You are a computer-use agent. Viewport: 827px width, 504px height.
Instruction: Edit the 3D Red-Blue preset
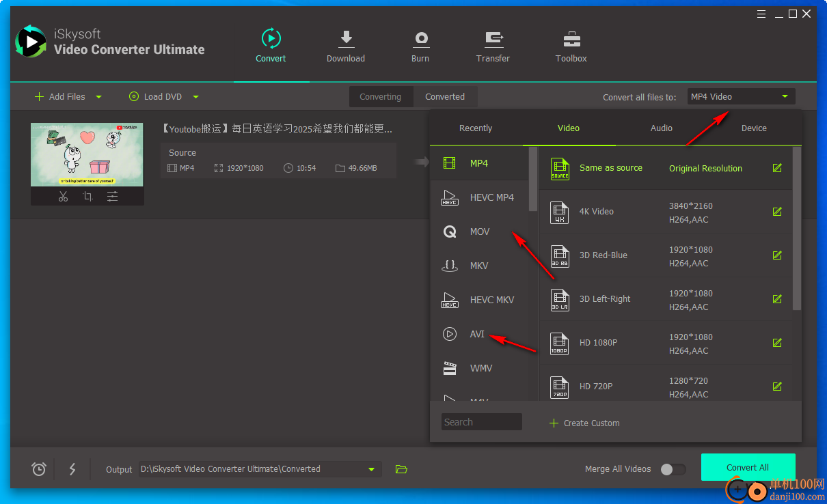pyautogui.click(x=777, y=255)
